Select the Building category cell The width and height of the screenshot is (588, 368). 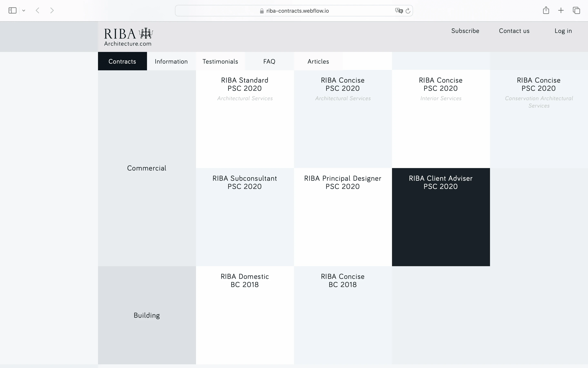tap(147, 315)
